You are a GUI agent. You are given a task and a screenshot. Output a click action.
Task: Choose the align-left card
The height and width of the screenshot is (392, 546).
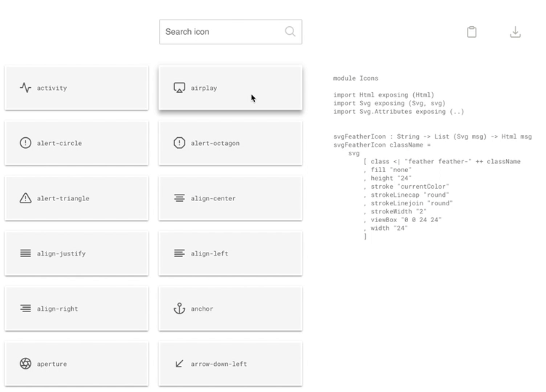click(230, 253)
